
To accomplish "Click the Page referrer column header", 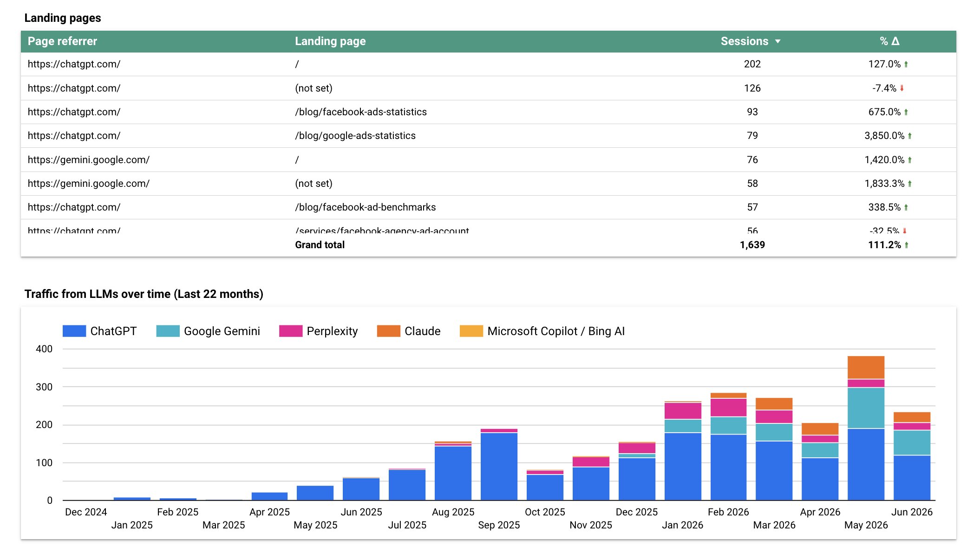I will coord(62,41).
